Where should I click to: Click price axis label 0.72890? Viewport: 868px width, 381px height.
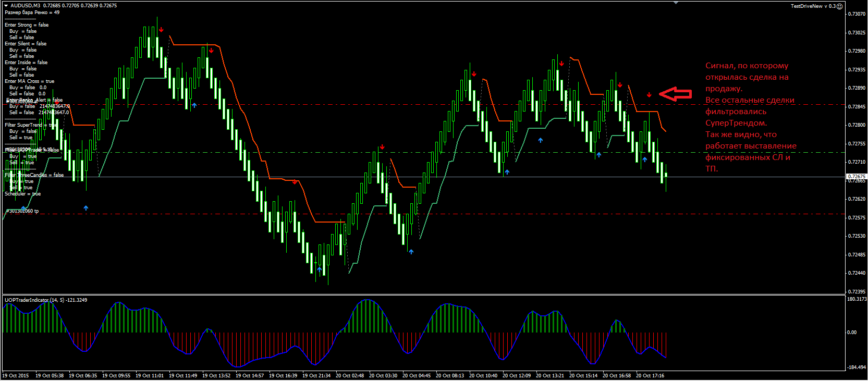click(x=857, y=88)
